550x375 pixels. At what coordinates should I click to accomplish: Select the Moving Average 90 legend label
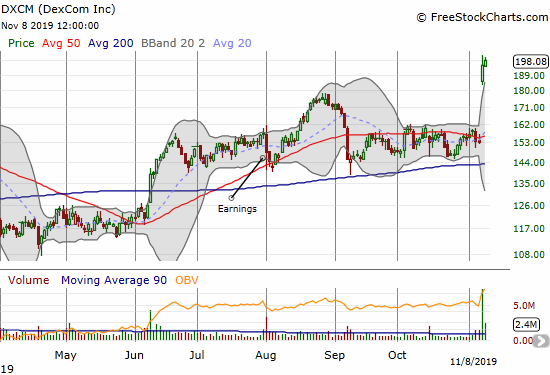114,280
